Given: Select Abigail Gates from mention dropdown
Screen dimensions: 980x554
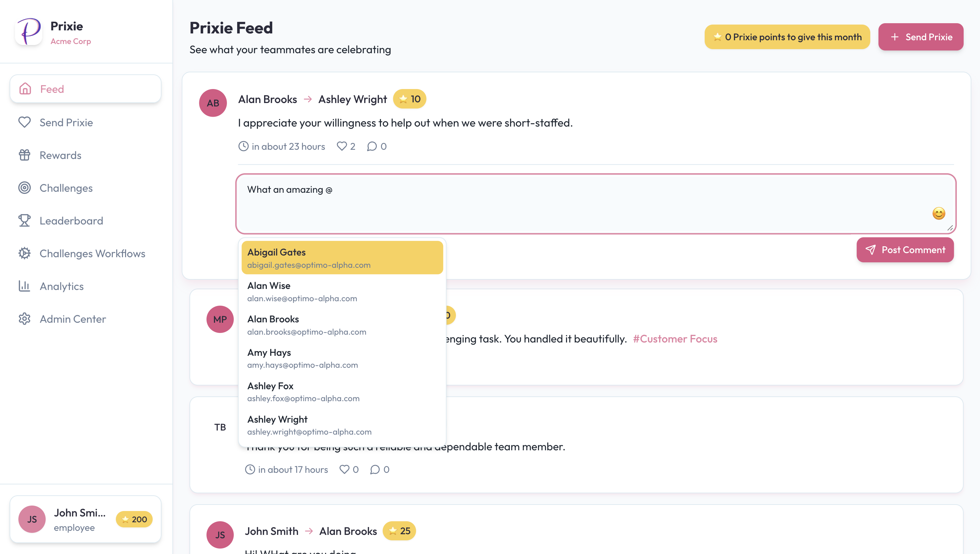Looking at the screenshot, I should [x=342, y=258].
